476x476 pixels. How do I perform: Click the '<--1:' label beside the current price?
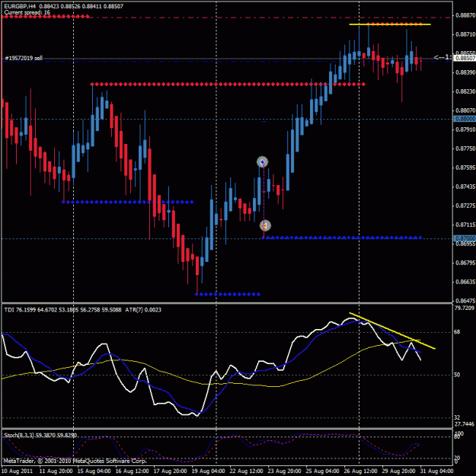[x=443, y=57]
